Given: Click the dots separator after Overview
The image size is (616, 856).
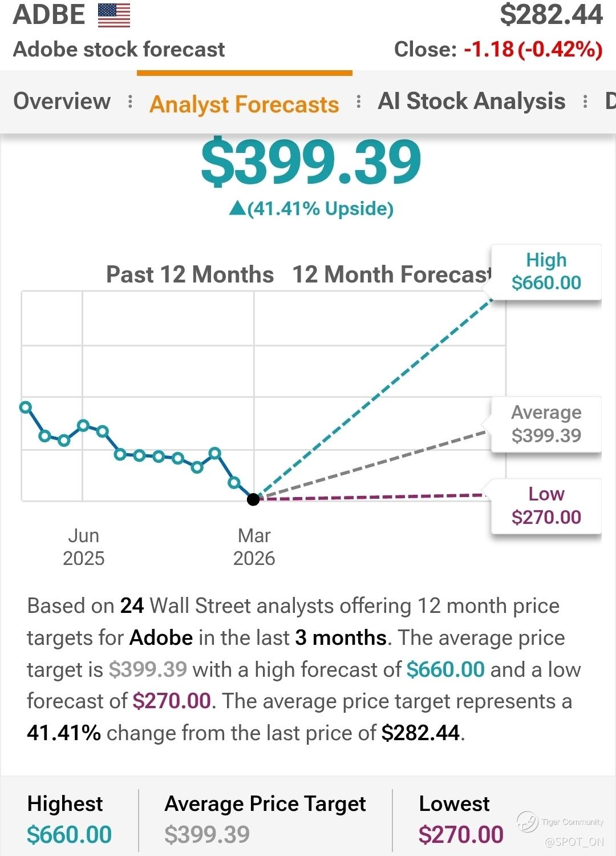Looking at the screenshot, I should [x=131, y=102].
